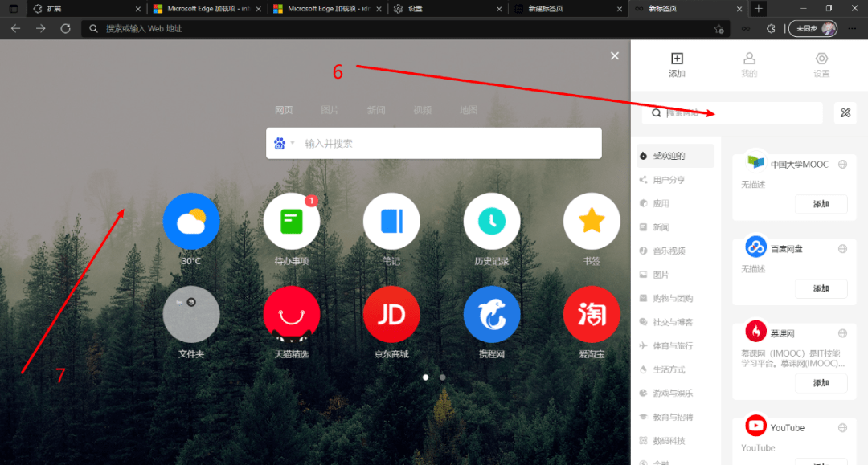Select the 新闻 search tab above search box
This screenshot has height=465, width=868.
tap(376, 110)
